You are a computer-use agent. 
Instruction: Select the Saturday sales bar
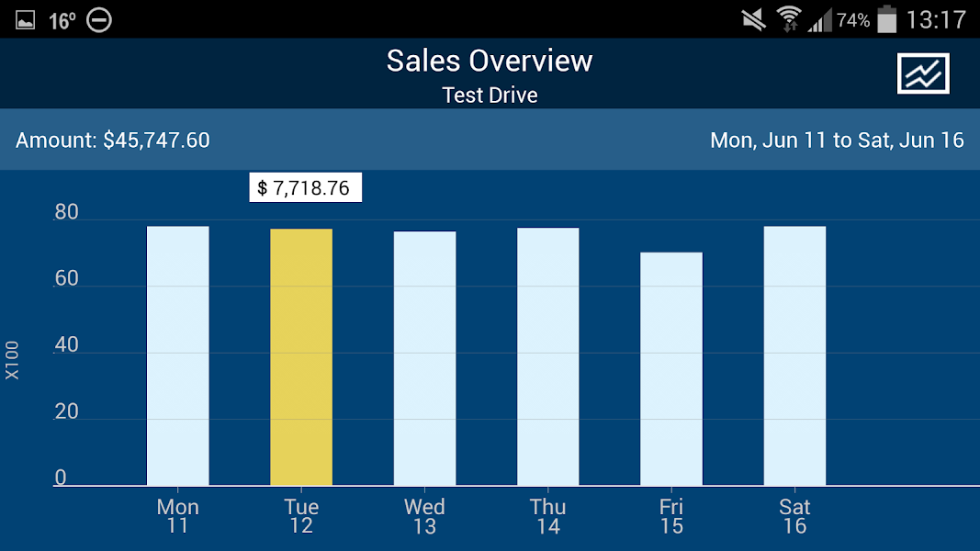tap(794, 355)
